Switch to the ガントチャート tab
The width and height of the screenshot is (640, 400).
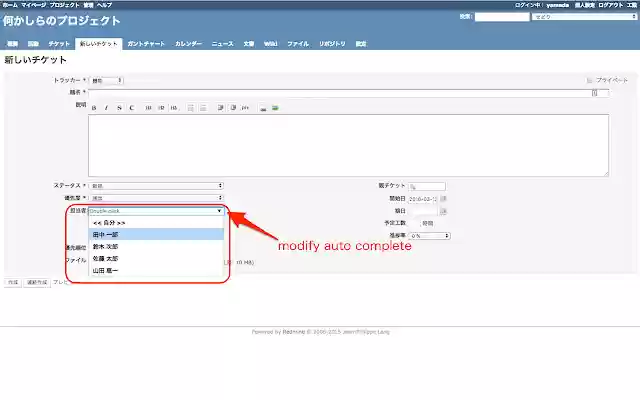click(146, 44)
